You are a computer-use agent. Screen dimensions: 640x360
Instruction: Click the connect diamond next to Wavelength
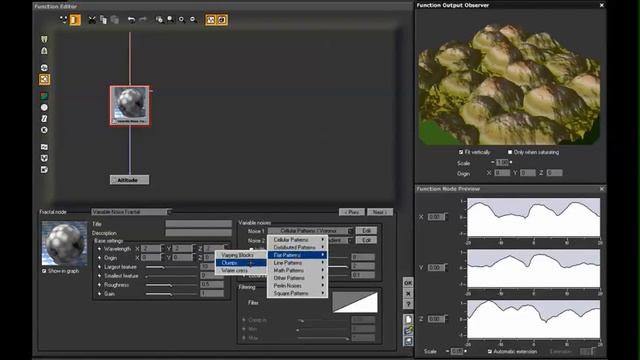point(99,249)
